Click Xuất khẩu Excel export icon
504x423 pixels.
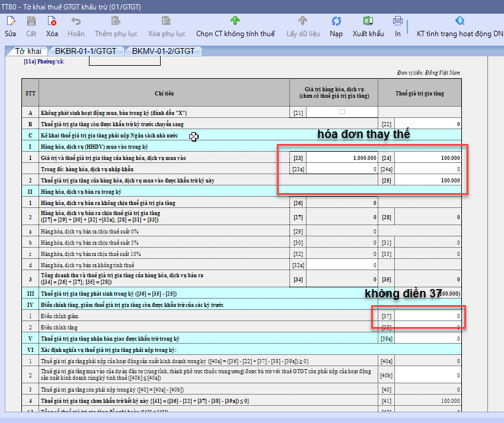pos(368,21)
